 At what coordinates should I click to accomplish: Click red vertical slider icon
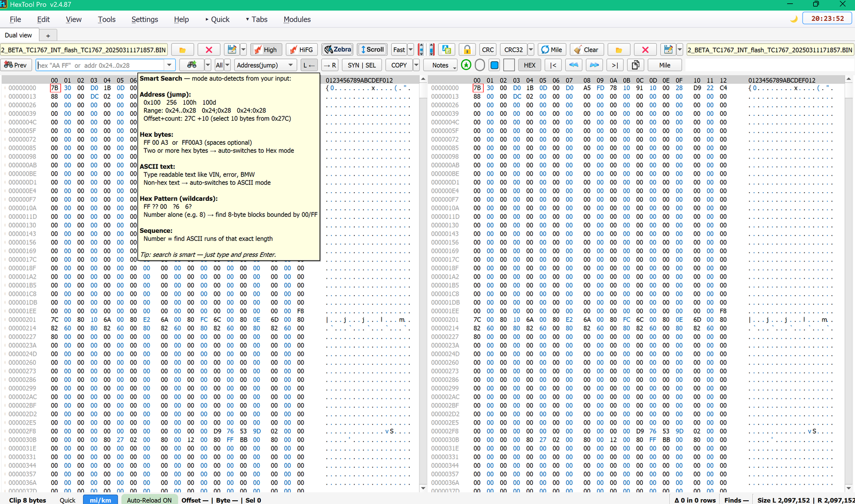point(421,50)
